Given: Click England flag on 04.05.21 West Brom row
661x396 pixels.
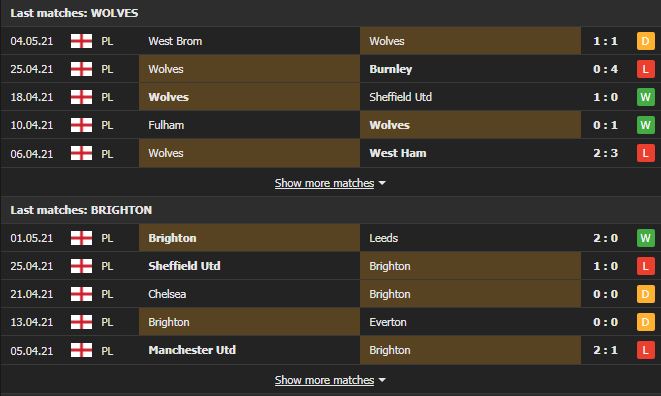Looking at the screenshot, I should (81, 41).
